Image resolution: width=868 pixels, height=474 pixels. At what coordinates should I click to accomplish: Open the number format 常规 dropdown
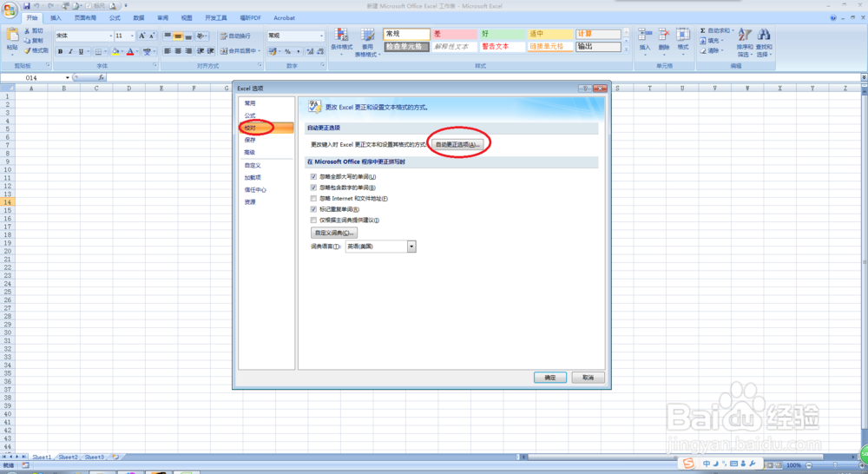point(321,36)
